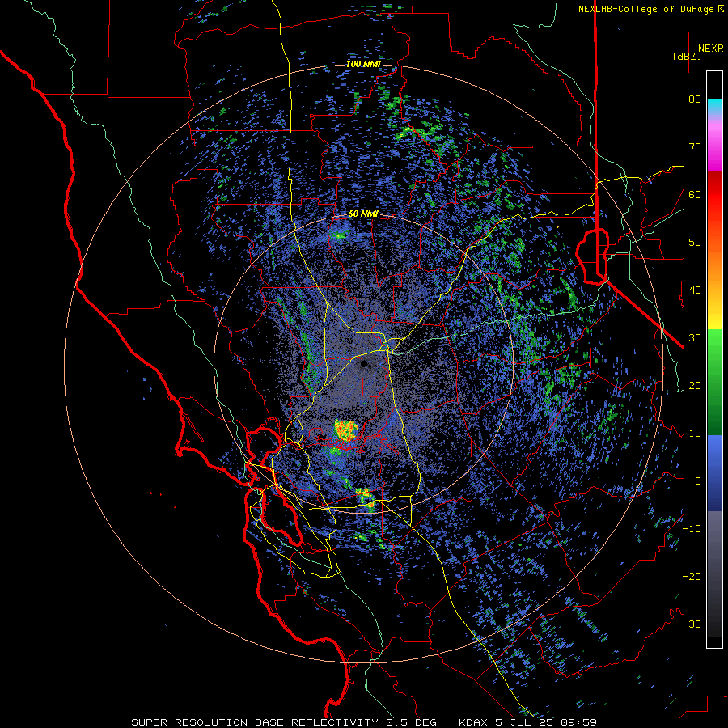Image resolution: width=728 pixels, height=728 pixels.
Task: Click the 30 dBZ scale value
Action: point(695,337)
